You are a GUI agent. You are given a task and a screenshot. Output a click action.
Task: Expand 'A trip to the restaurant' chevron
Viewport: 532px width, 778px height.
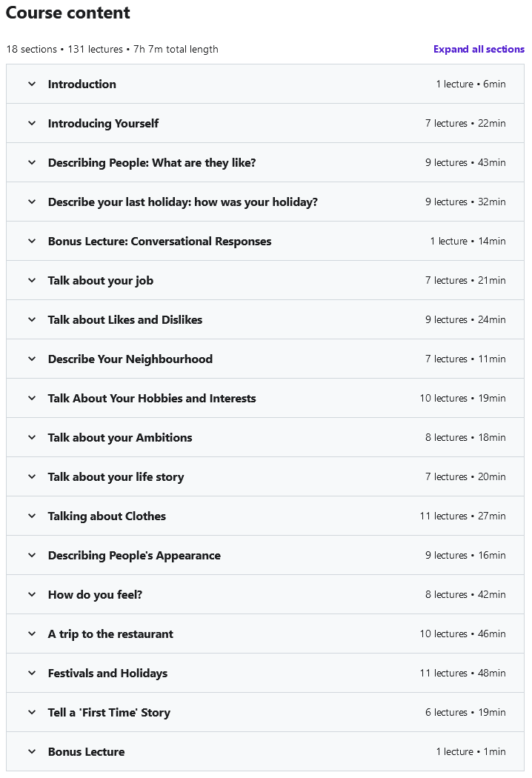click(x=32, y=634)
